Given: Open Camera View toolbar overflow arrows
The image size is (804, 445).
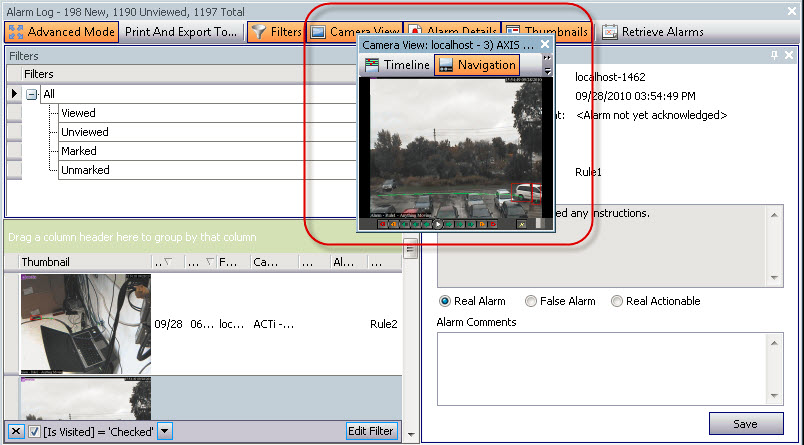Looking at the screenshot, I should click(x=547, y=58).
